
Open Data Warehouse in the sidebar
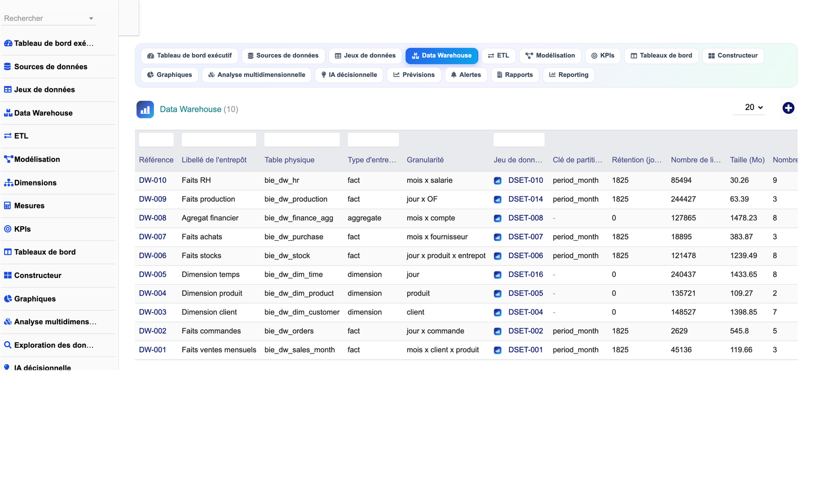click(59, 113)
